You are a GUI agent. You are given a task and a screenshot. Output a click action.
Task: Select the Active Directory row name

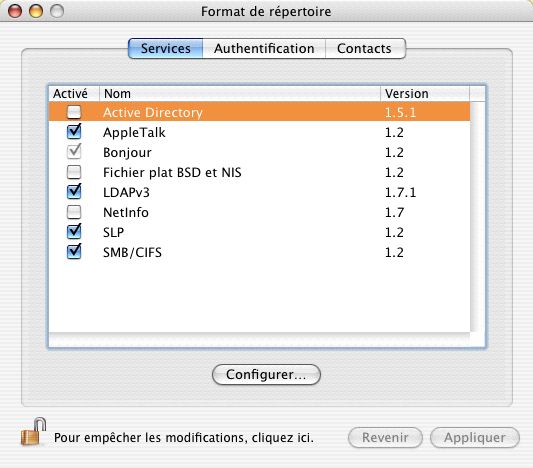tap(153, 112)
